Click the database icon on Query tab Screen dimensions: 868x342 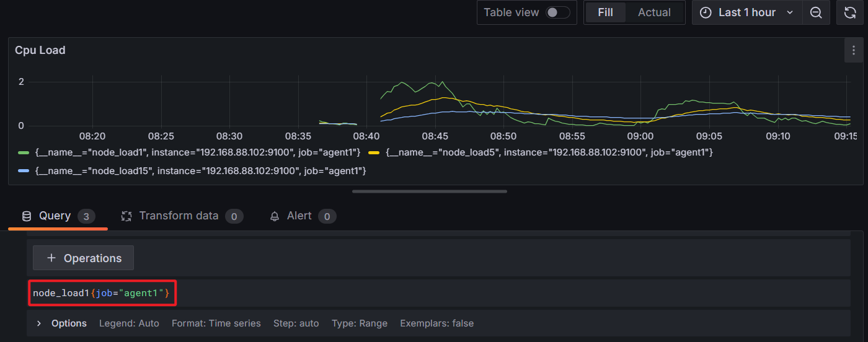[27, 216]
